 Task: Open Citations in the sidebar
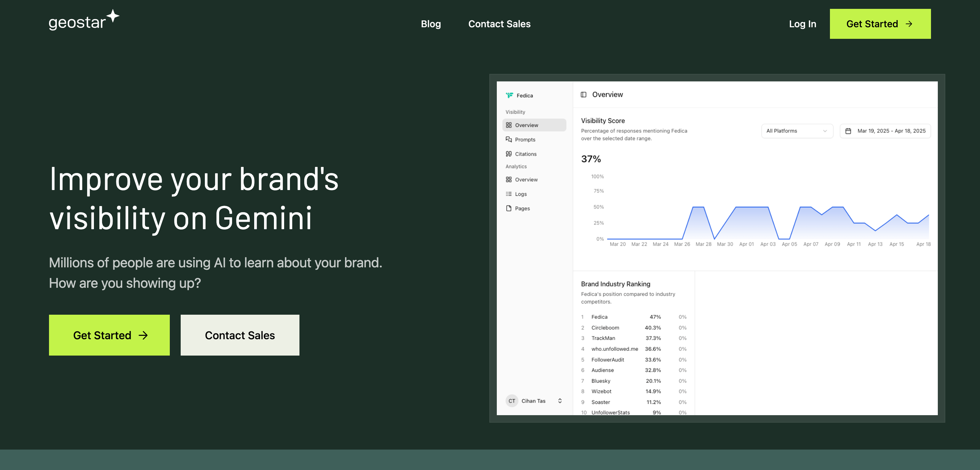pos(534,154)
